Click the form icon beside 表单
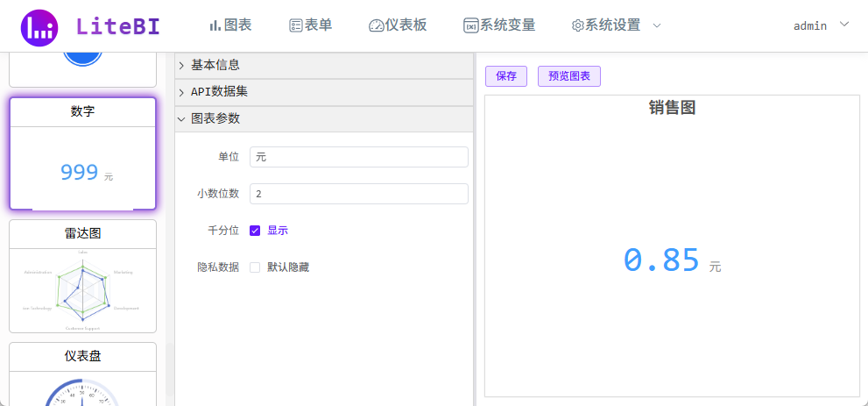 [295, 25]
